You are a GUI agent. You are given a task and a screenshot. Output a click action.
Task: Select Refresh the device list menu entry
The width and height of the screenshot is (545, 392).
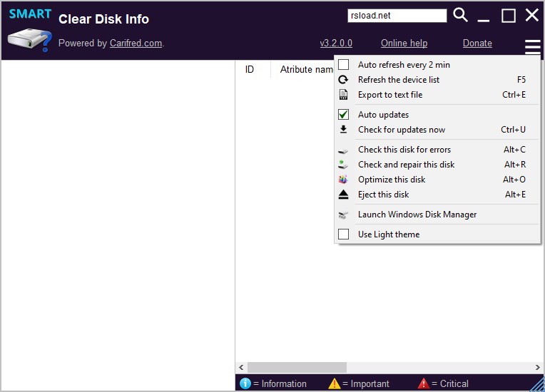tap(437, 80)
